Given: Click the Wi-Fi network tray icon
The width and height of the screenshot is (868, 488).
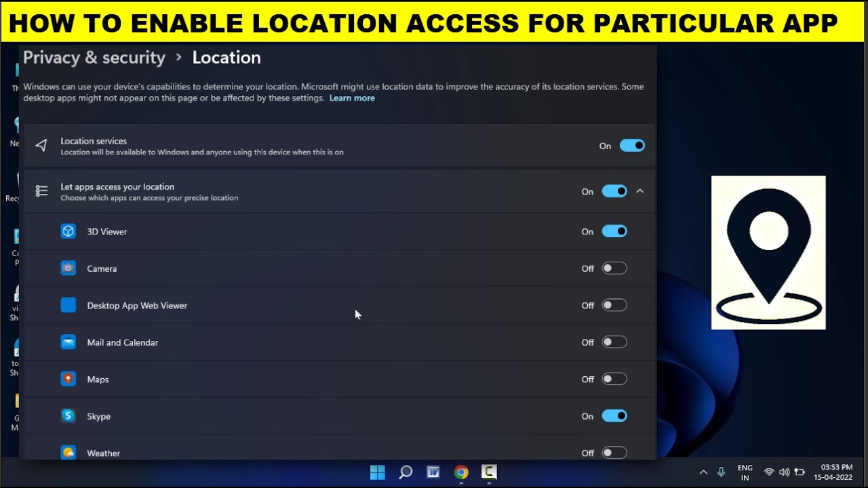Looking at the screenshot, I should pos(769,472).
